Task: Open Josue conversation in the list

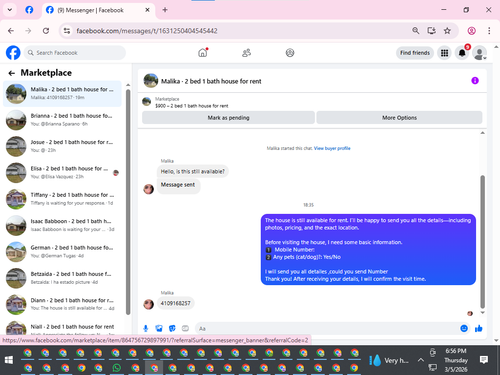Action: click(62, 146)
